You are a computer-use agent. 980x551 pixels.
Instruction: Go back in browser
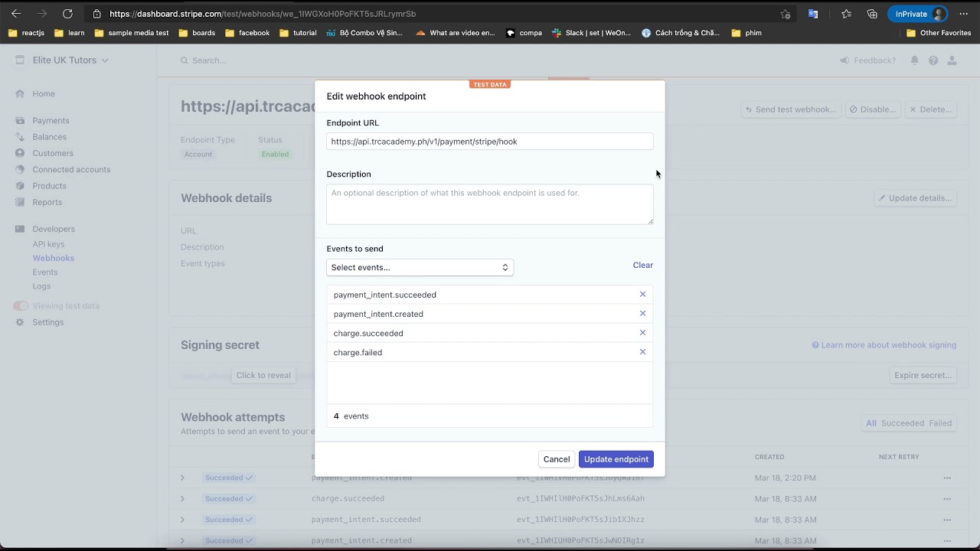16,14
